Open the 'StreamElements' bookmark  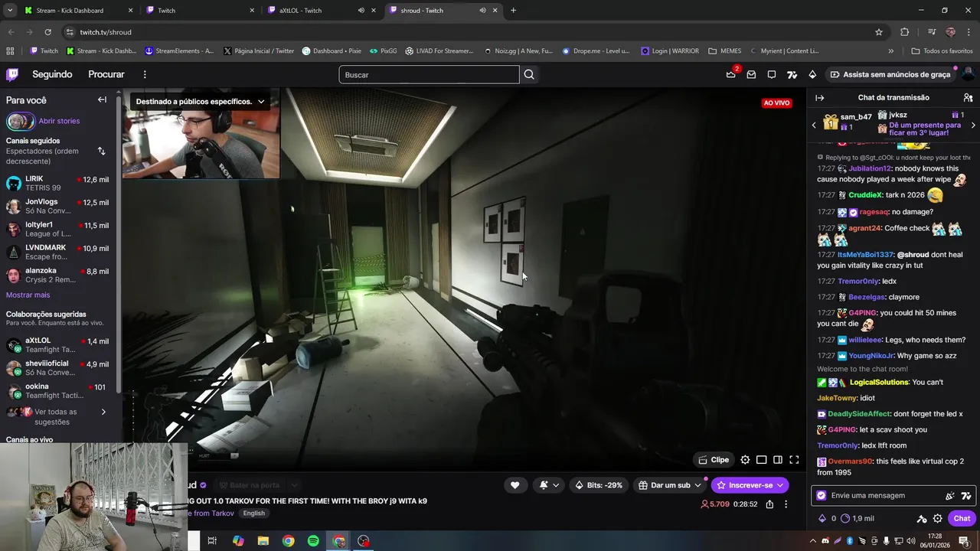click(179, 51)
